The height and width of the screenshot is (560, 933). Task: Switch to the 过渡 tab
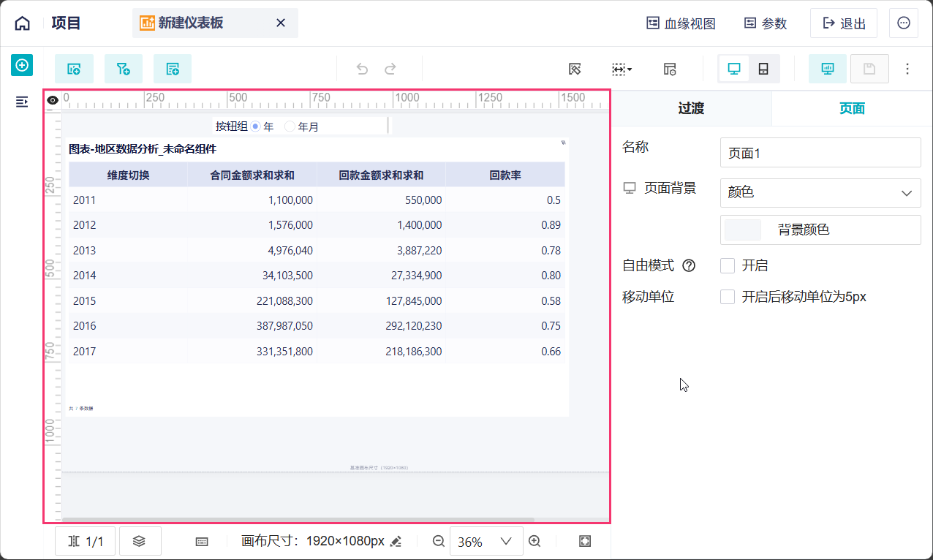pyautogui.click(x=691, y=108)
